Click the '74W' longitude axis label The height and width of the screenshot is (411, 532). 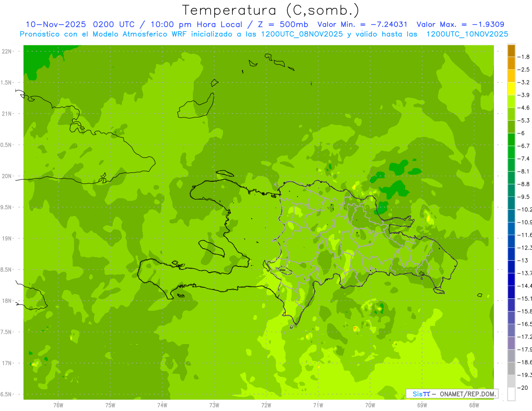(x=162, y=405)
